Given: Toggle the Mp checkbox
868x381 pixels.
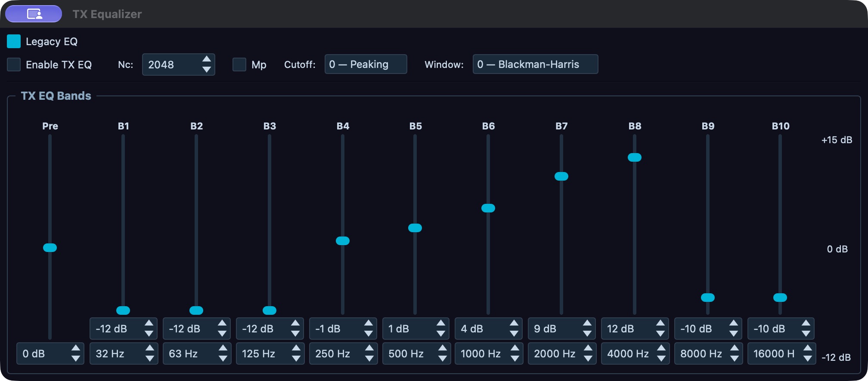Looking at the screenshot, I should (239, 65).
